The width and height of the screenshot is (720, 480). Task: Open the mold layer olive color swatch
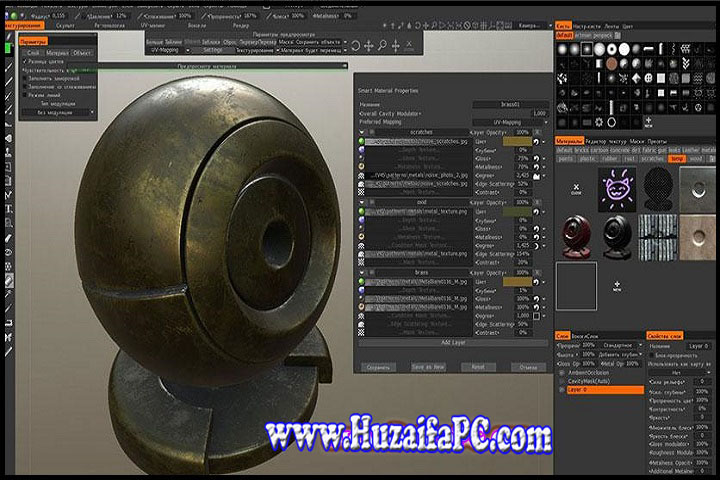(x=517, y=212)
